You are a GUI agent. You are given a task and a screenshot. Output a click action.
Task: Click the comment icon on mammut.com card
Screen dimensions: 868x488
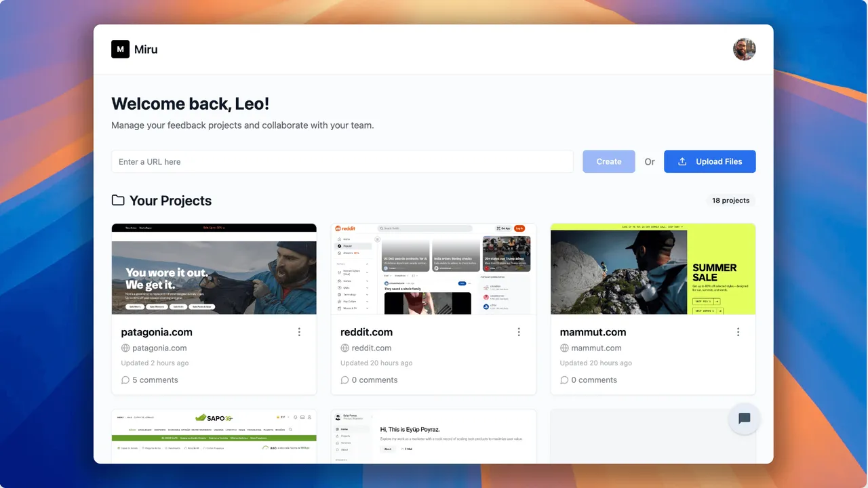click(x=564, y=380)
